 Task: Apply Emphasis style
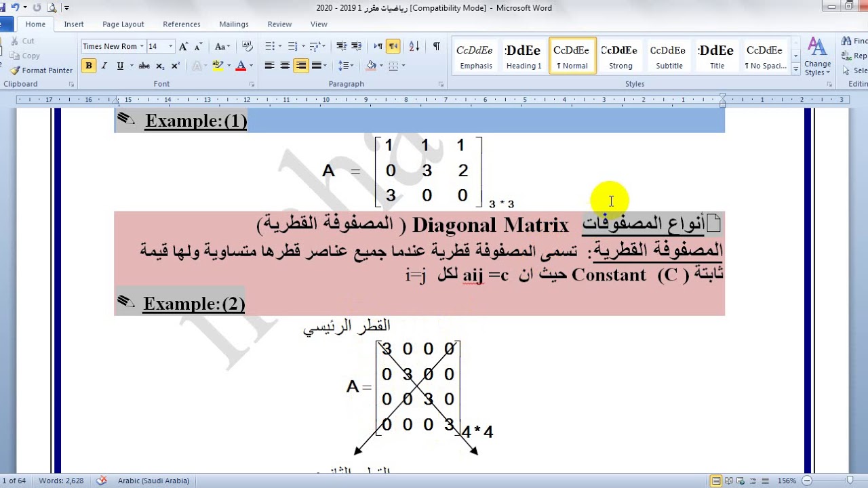click(x=476, y=56)
